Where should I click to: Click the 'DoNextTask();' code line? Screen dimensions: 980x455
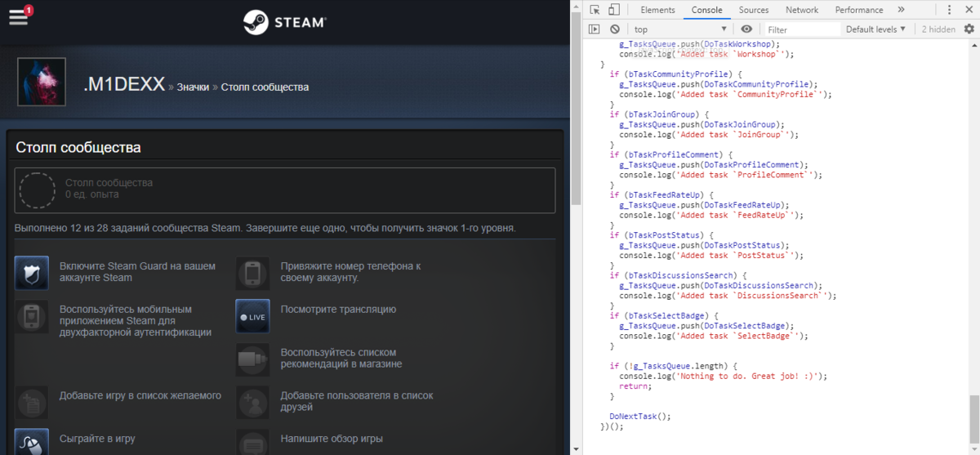[x=639, y=416]
